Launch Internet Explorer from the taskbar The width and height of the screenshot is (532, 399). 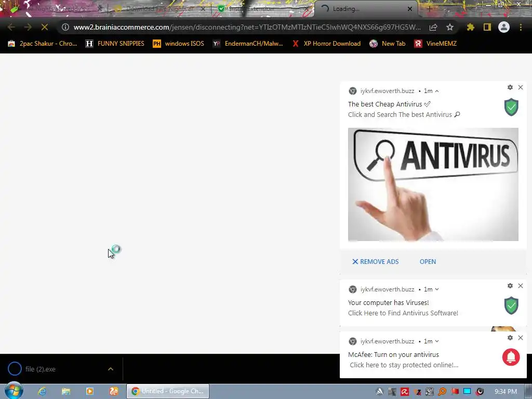click(x=42, y=391)
